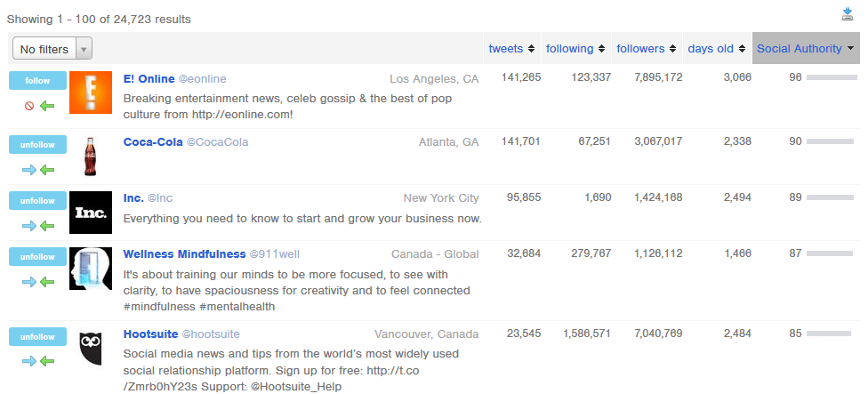This screenshot has width=868, height=394.
Task: Open the E! Online name link
Action: [x=149, y=79]
